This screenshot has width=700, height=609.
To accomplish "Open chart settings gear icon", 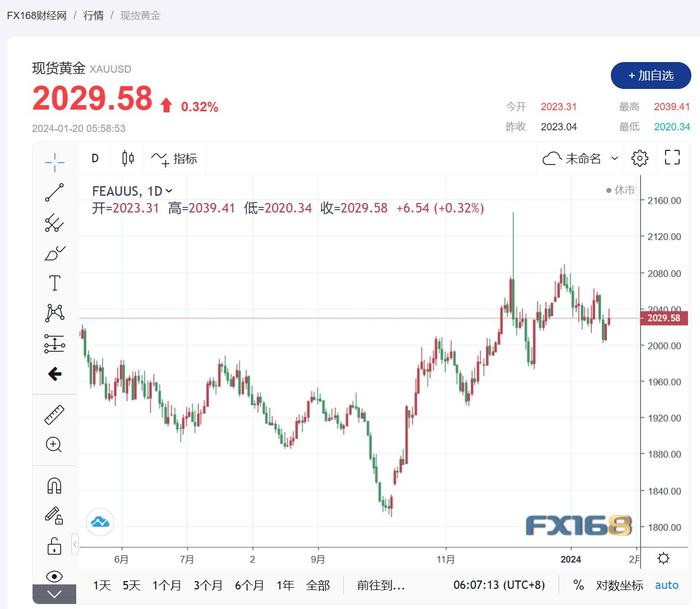I will (640, 158).
